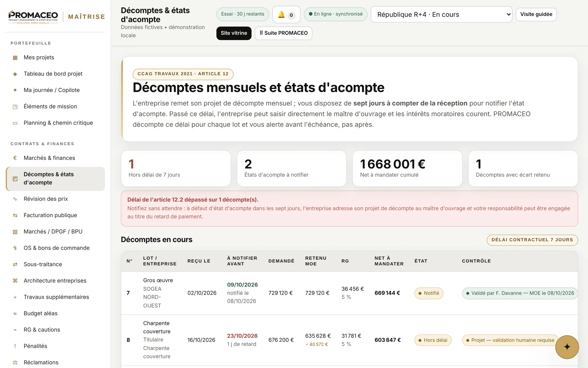Click the Pénalités exclamation icon
The height and width of the screenshot is (368, 588).
click(15, 346)
